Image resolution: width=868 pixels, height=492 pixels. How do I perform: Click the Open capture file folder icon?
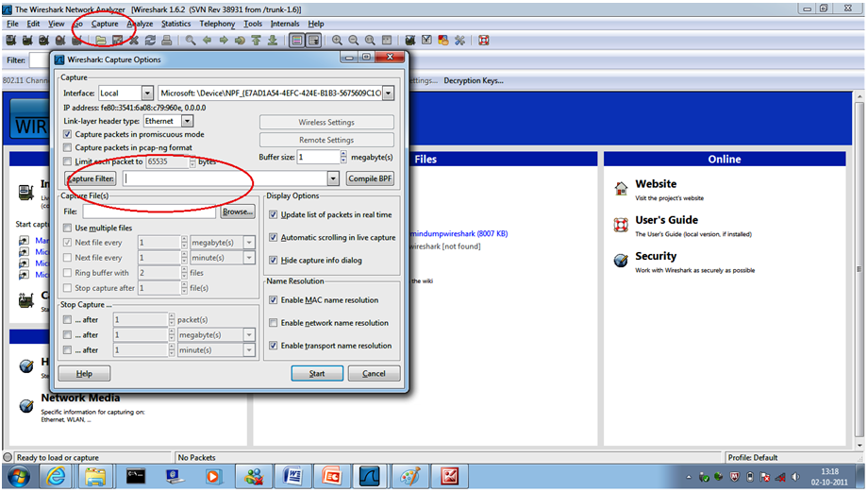tap(101, 41)
